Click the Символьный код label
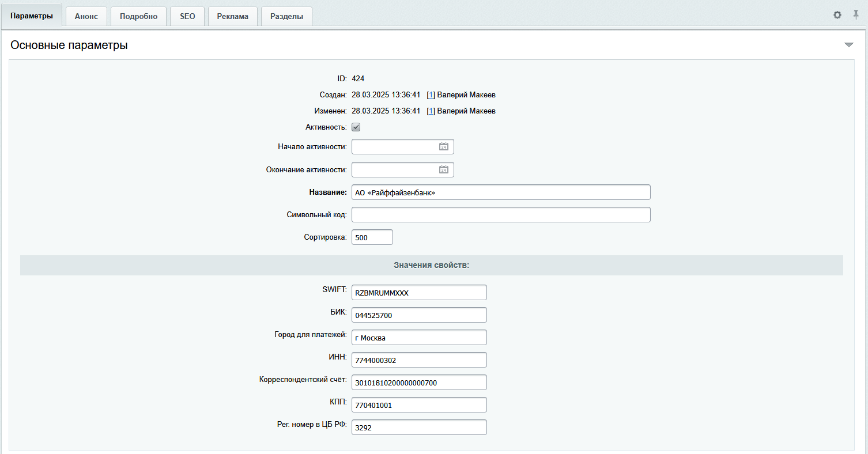 pos(317,215)
